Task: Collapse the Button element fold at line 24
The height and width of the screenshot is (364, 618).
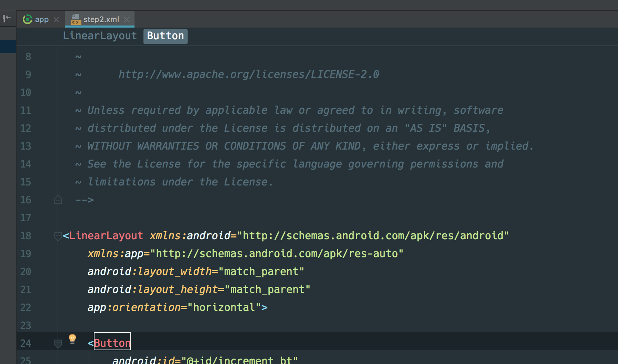Action: click(x=58, y=343)
